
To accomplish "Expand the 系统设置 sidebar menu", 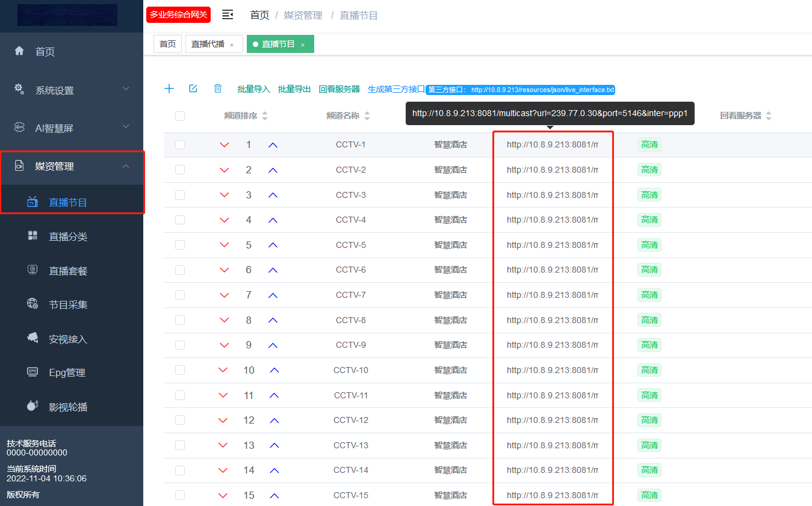I will point(72,90).
